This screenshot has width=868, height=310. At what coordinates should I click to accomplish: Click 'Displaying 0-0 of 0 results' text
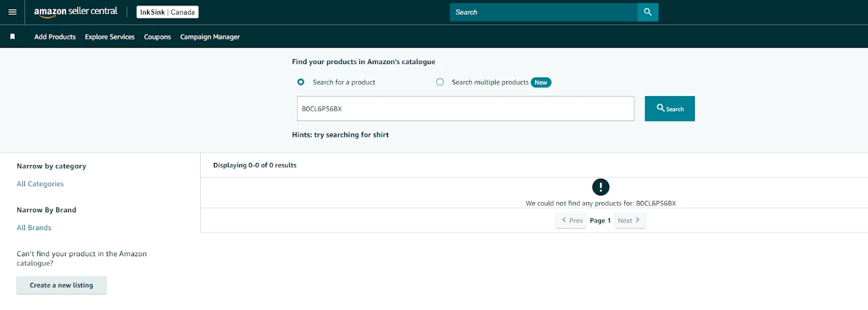pos(255,165)
